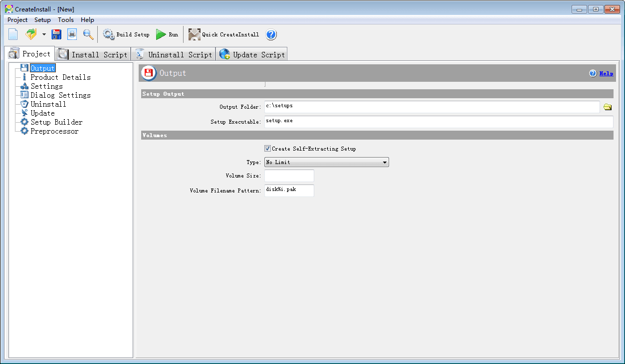Click the CreateInstall app icon in title bar
Screen dimensions: 625x364
point(8,9)
